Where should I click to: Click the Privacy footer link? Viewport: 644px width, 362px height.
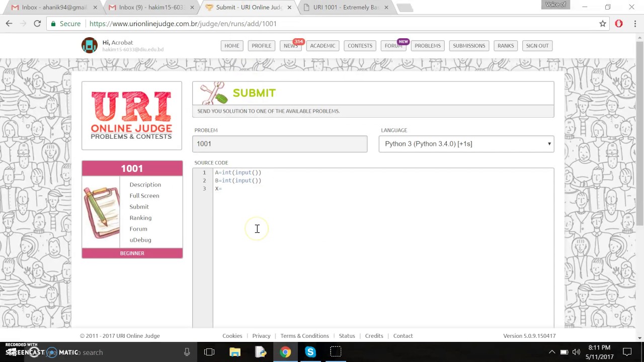pyautogui.click(x=261, y=336)
